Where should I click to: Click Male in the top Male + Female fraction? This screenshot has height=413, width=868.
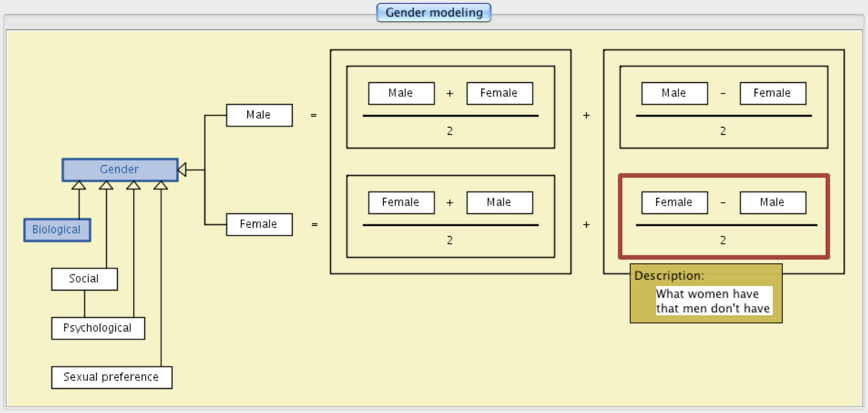pyautogui.click(x=401, y=93)
